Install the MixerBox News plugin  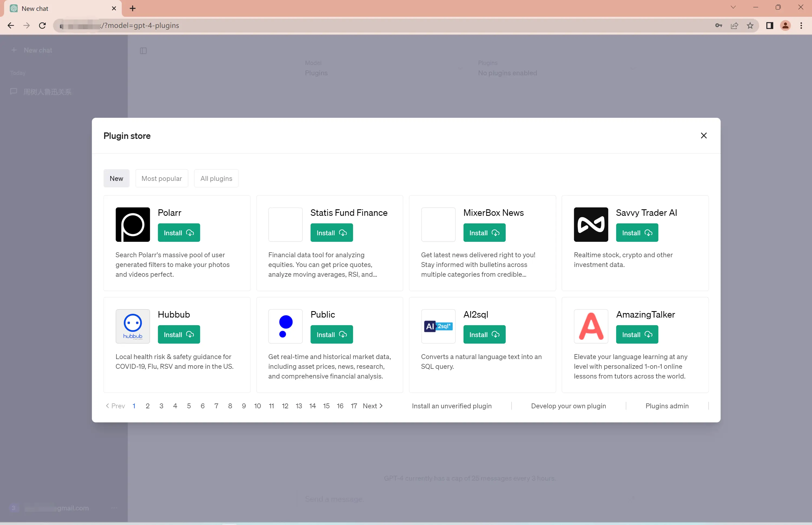tap(484, 233)
